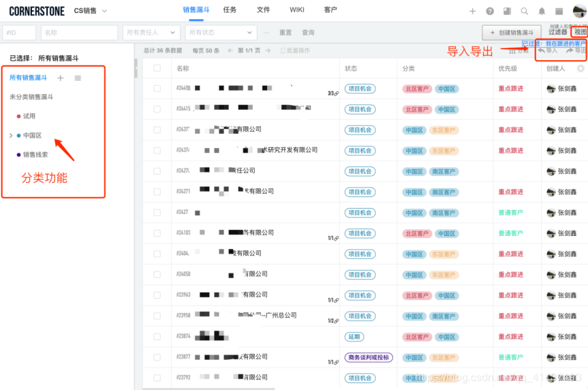Open the 所有状态 dropdown filter
Image resolution: width=588 pixels, height=390 pixels.
(221, 33)
